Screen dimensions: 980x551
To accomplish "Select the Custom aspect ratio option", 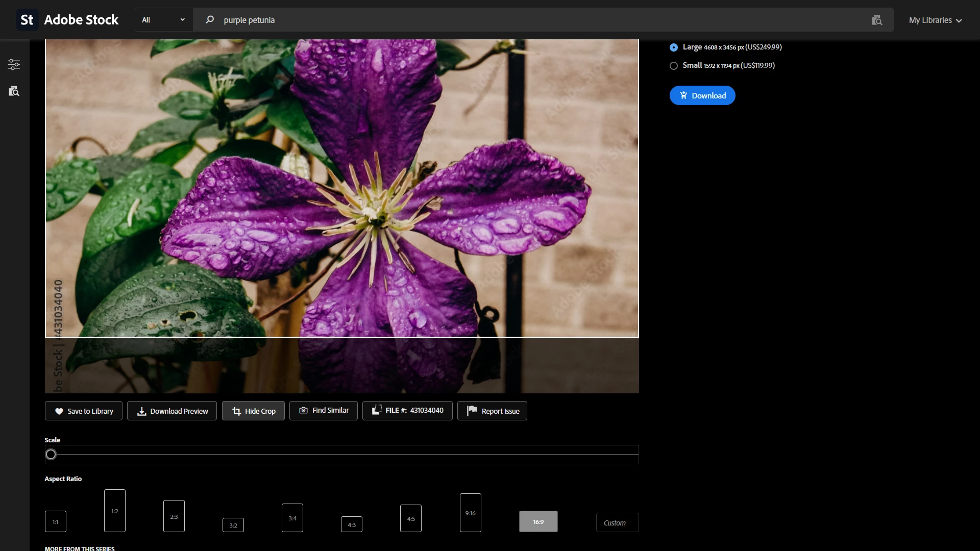I will pos(617,522).
